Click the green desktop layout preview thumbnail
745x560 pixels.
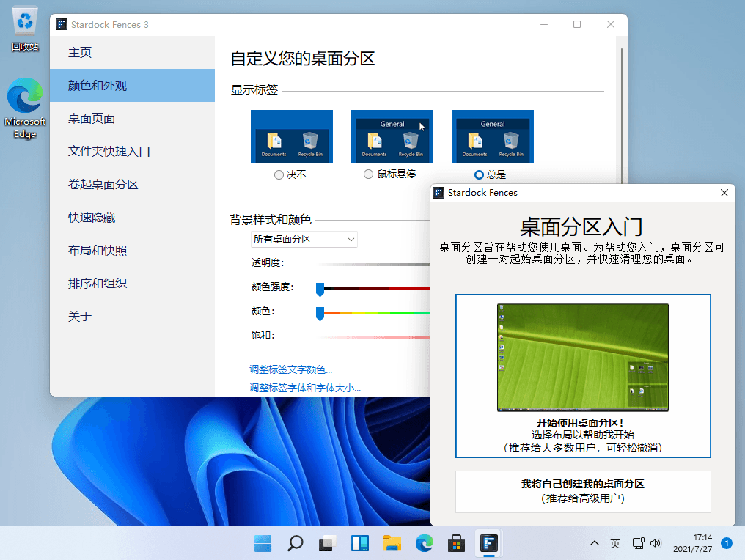click(583, 357)
